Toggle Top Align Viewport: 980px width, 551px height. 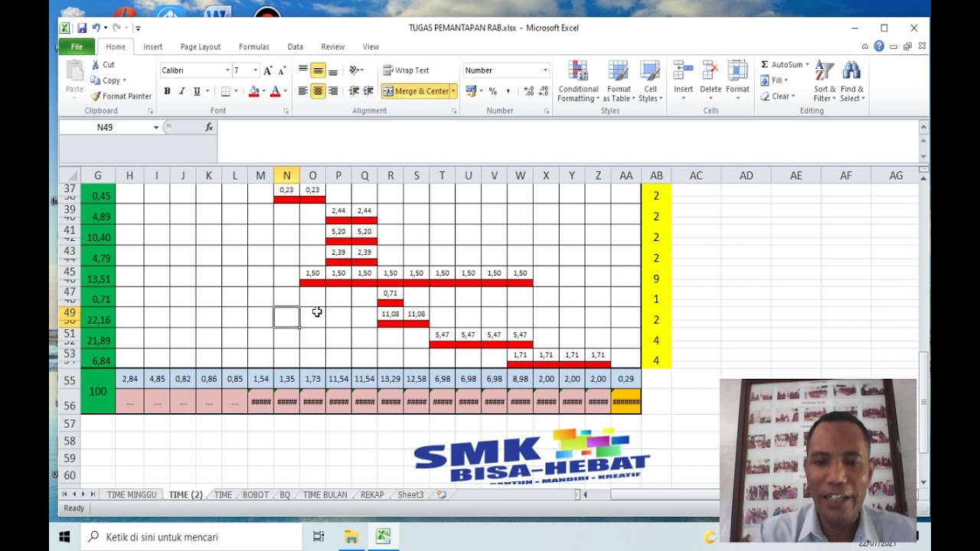coord(303,70)
